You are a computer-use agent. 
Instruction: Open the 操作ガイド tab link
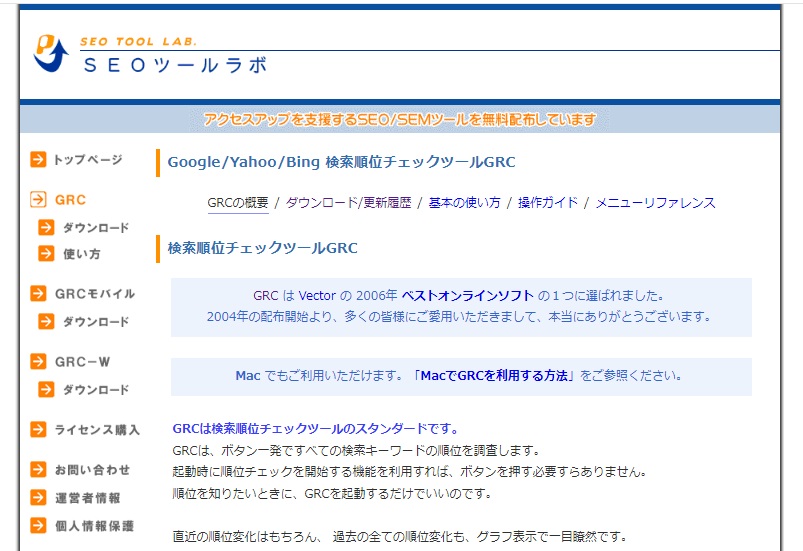pyautogui.click(x=548, y=203)
